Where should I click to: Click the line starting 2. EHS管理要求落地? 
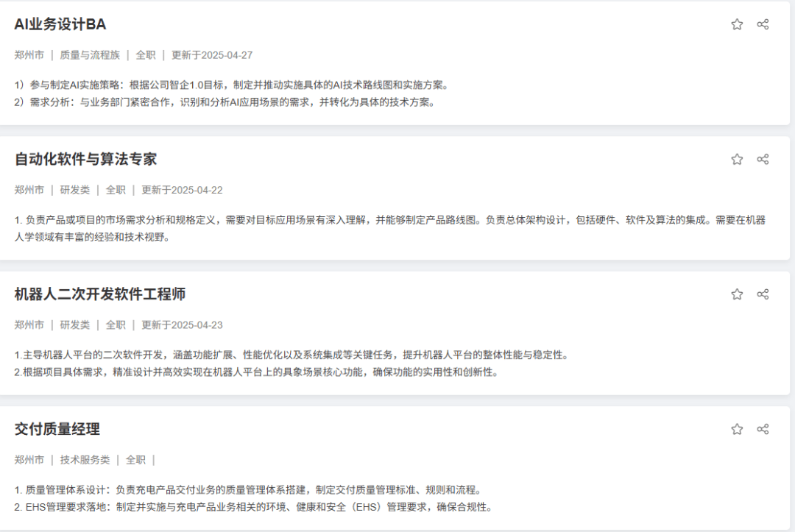coord(254,507)
